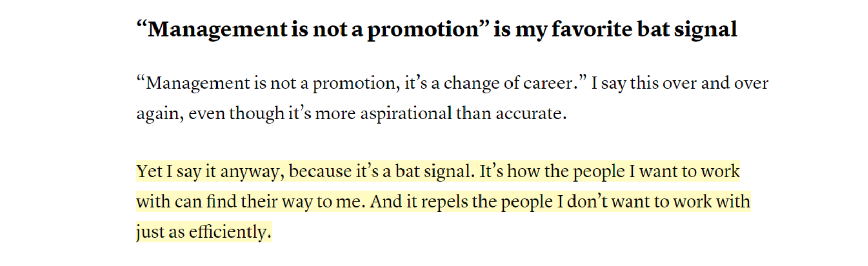Click the highlighted word "efficiently"
This screenshot has width=868, height=266.
pyautogui.click(x=228, y=231)
